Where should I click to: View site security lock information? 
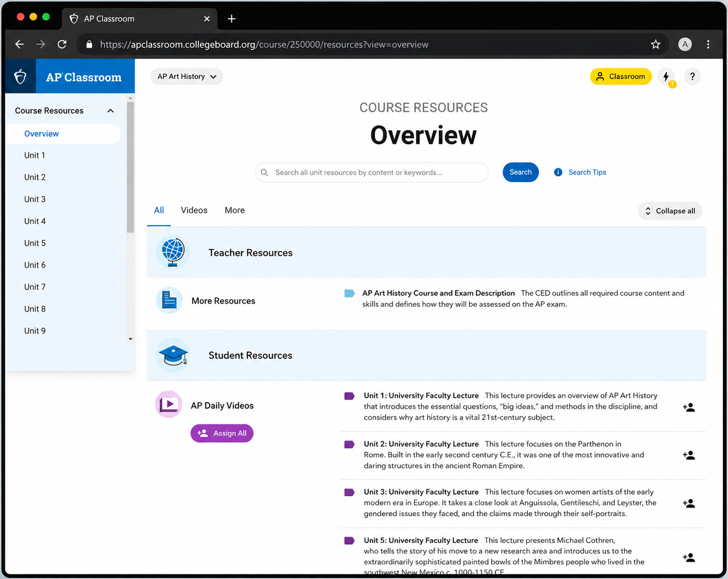pos(89,44)
